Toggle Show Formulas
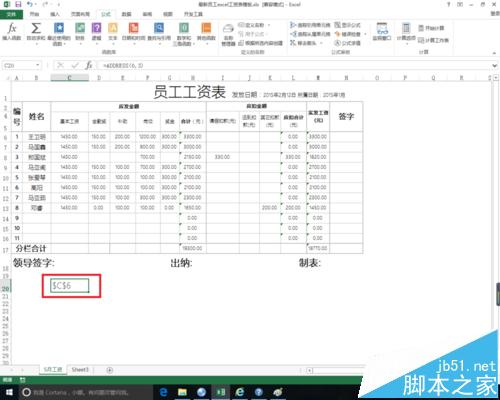This screenshot has height=400, width=500. click(348, 25)
